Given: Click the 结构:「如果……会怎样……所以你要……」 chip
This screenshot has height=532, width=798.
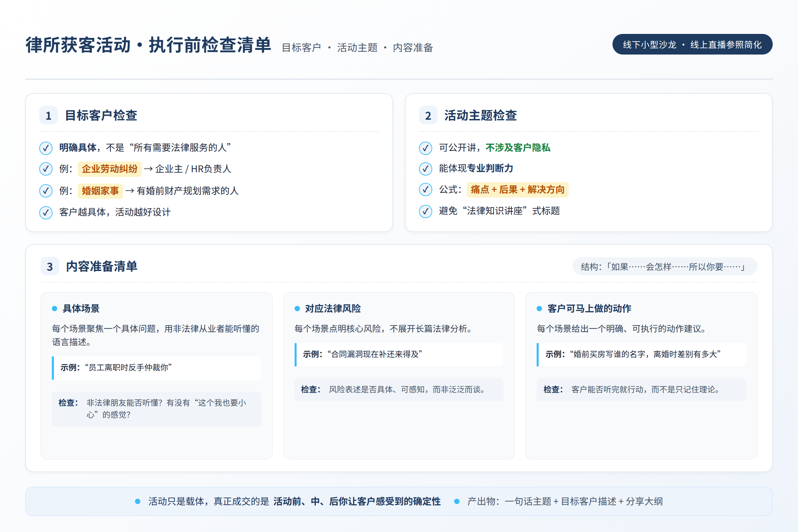Looking at the screenshot, I should pos(665,266).
